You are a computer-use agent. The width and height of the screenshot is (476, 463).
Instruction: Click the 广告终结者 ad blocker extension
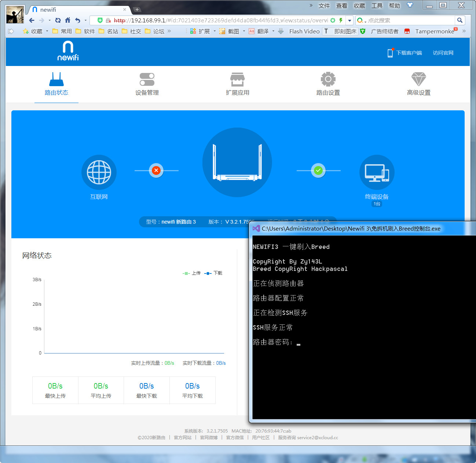click(x=380, y=32)
